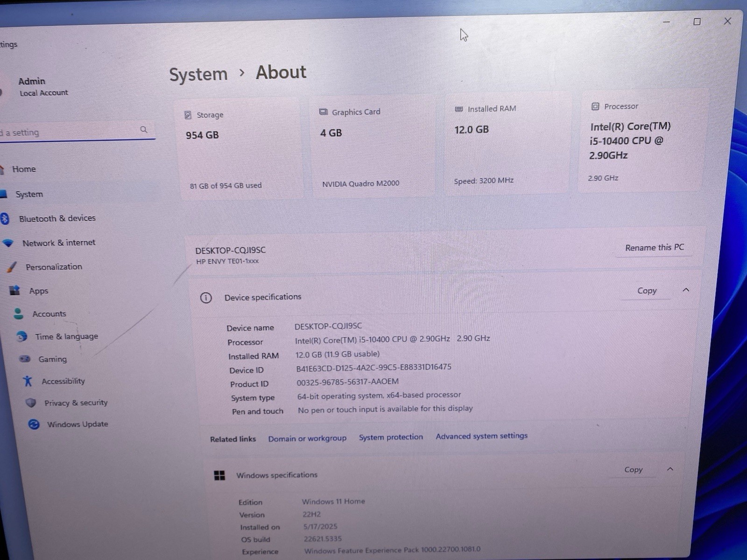This screenshot has height=560, width=747.
Task: Select the Device ID value text
Action: (373, 368)
